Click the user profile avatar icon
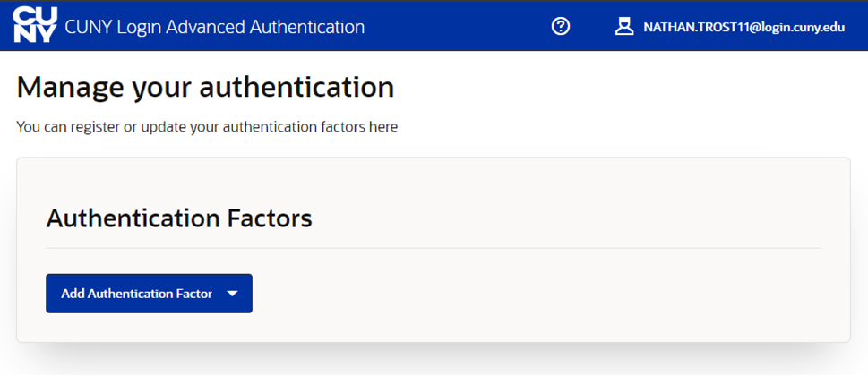 coord(623,27)
